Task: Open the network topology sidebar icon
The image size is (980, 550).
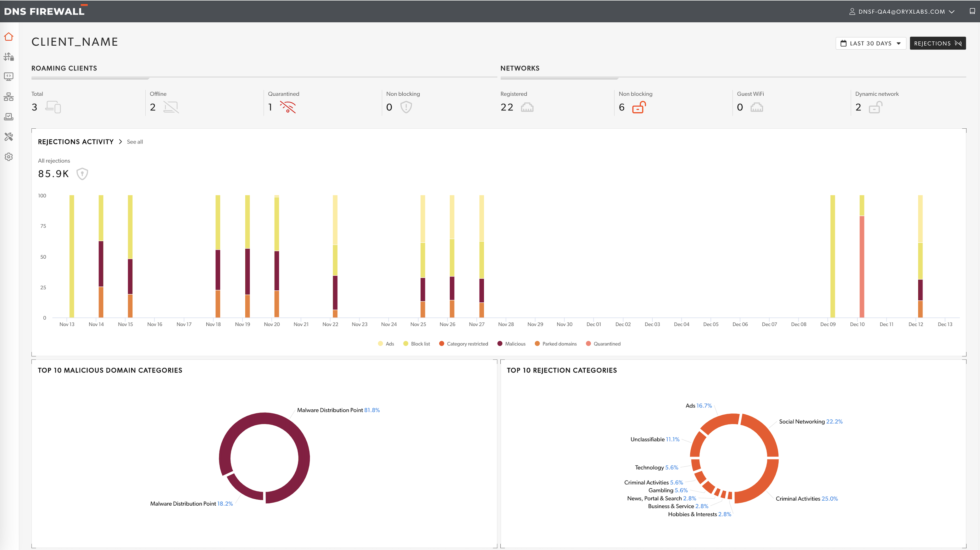Action: tap(9, 97)
